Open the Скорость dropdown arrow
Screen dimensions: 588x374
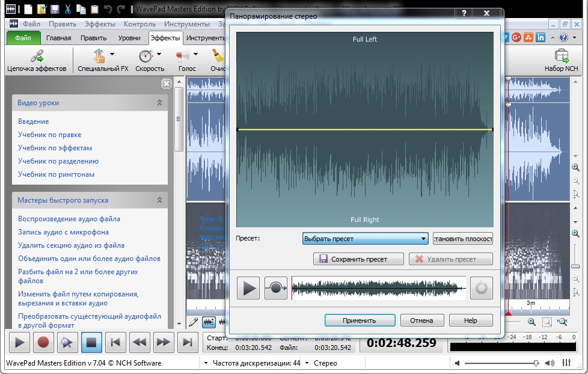159,54
